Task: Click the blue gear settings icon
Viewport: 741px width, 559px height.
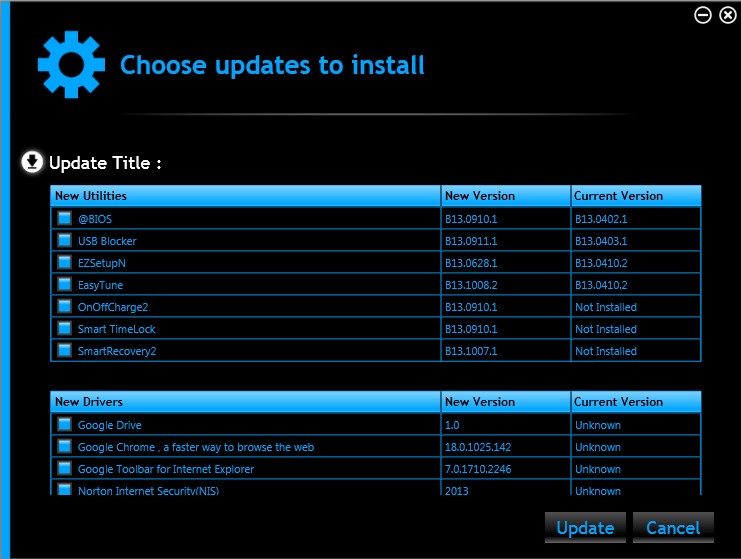Action: [x=71, y=65]
